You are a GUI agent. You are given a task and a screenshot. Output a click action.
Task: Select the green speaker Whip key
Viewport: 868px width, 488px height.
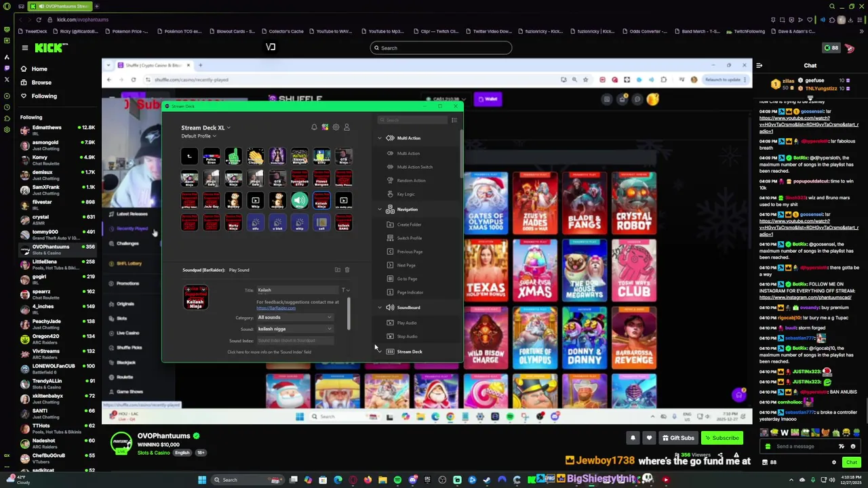(299, 201)
